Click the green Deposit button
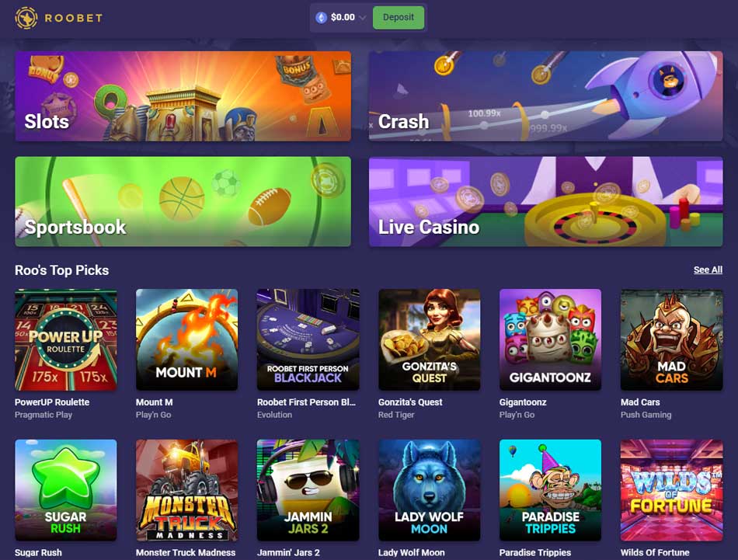Image resolution: width=738 pixels, height=560 pixels. [399, 17]
